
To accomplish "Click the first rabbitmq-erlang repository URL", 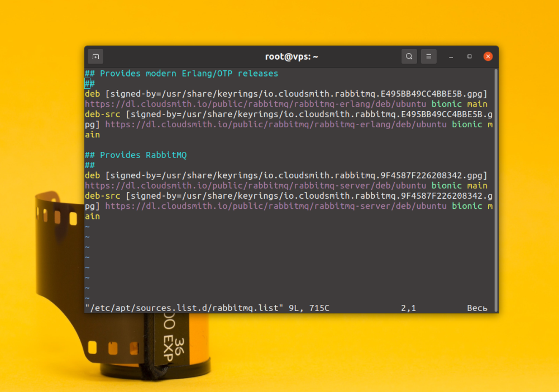I will pyautogui.click(x=255, y=104).
